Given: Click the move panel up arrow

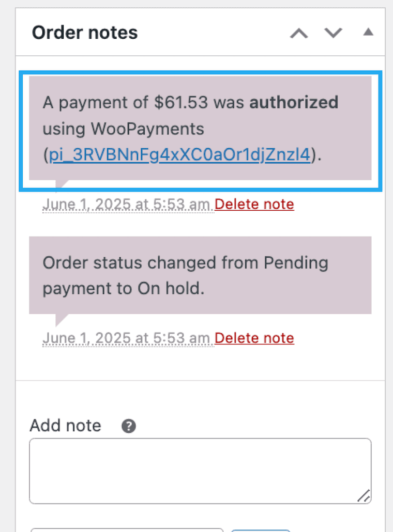Looking at the screenshot, I should [x=298, y=32].
